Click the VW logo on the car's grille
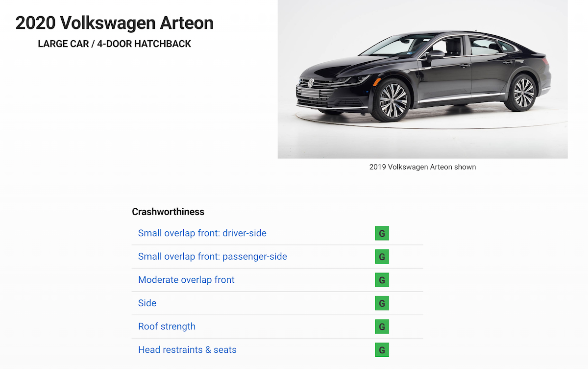Image resolution: width=588 pixels, height=369 pixels. pos(310,83)
